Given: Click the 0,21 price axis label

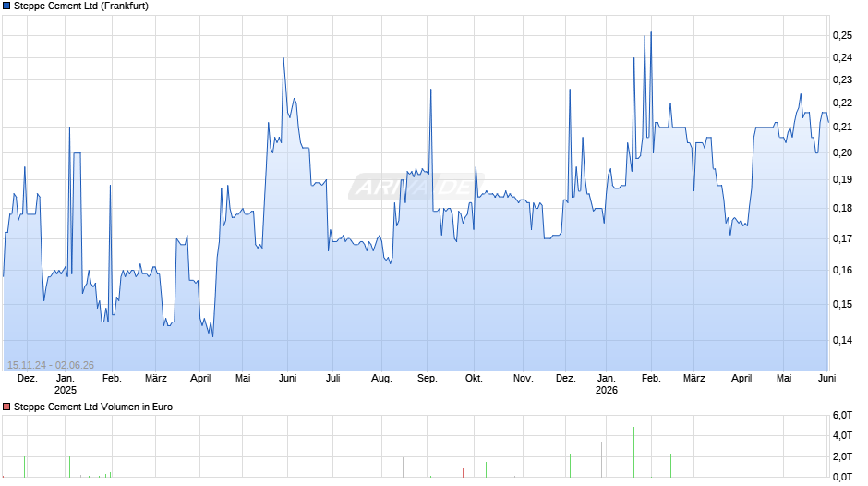Looking at the screenshot, I should tap(842, 127).
